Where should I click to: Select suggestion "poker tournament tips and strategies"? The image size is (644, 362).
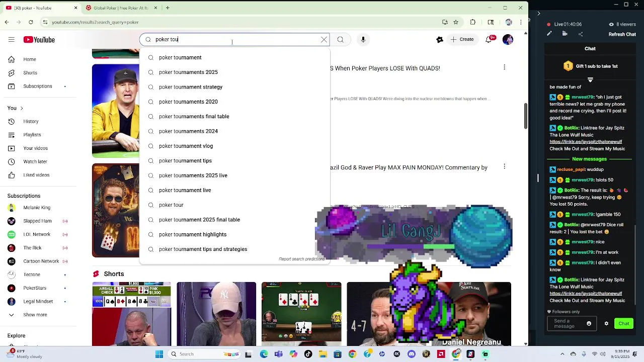[234, 249]
